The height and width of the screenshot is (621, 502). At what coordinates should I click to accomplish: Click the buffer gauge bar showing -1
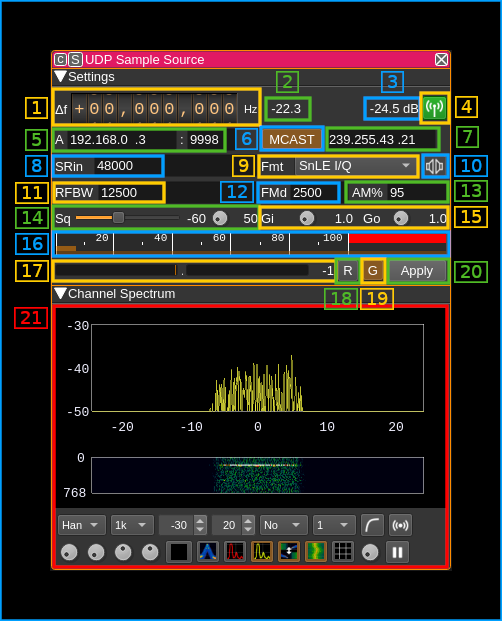pyautogui.click(x=182, y=270)
